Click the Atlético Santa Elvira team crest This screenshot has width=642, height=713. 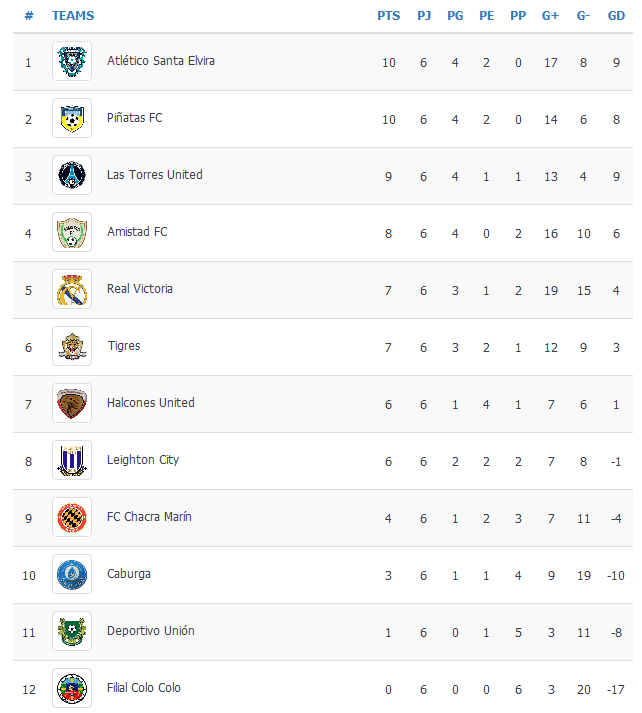72,61
